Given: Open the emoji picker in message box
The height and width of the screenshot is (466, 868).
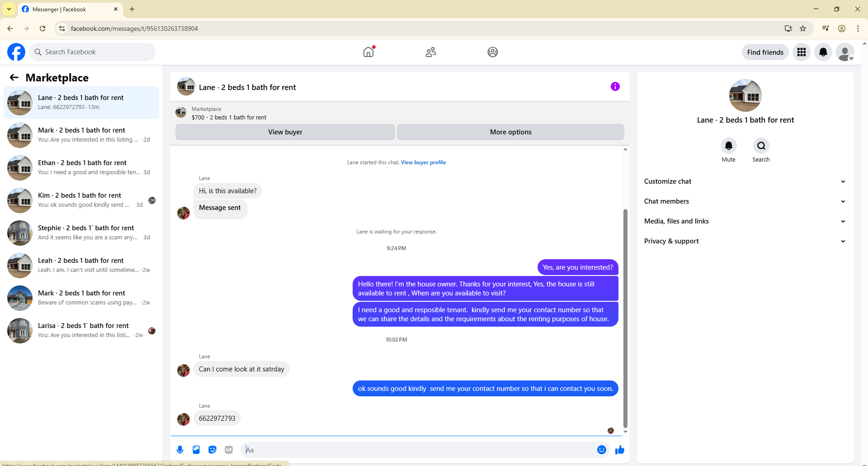Looking at the screenshot, I should click(602, 450).
